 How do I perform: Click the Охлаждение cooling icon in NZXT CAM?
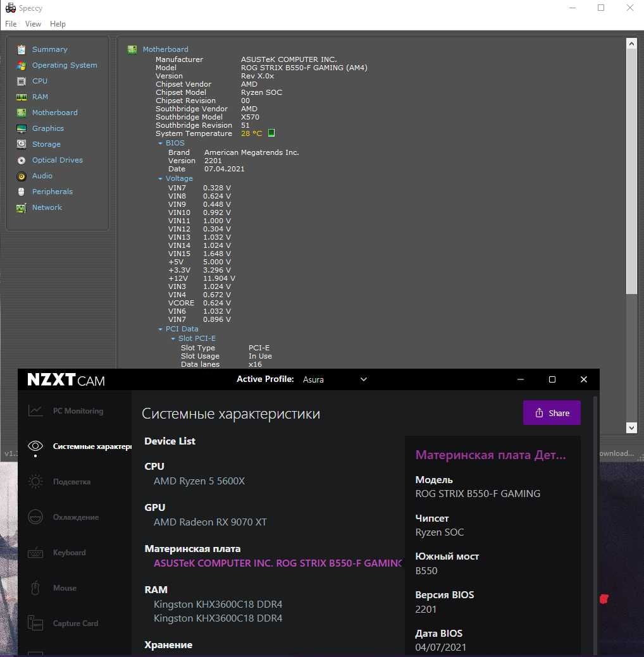[x=35, y=517]
